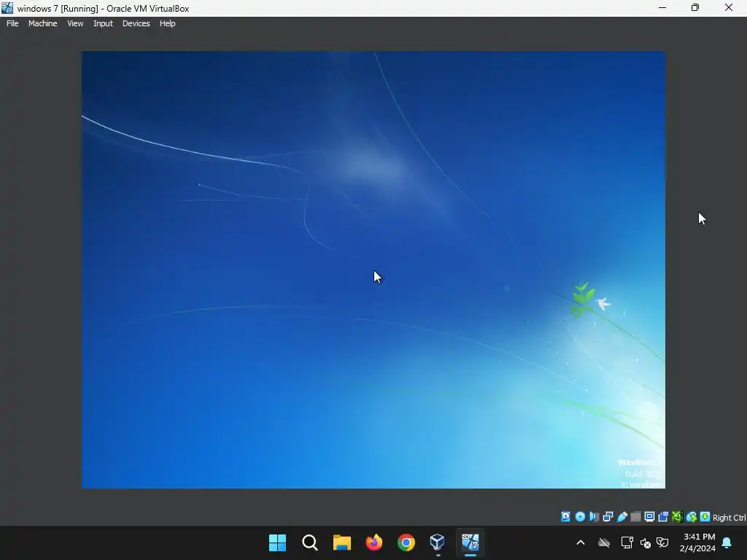Open notifications bell icon
Screen dimensions: 747x560
(727, 542)
